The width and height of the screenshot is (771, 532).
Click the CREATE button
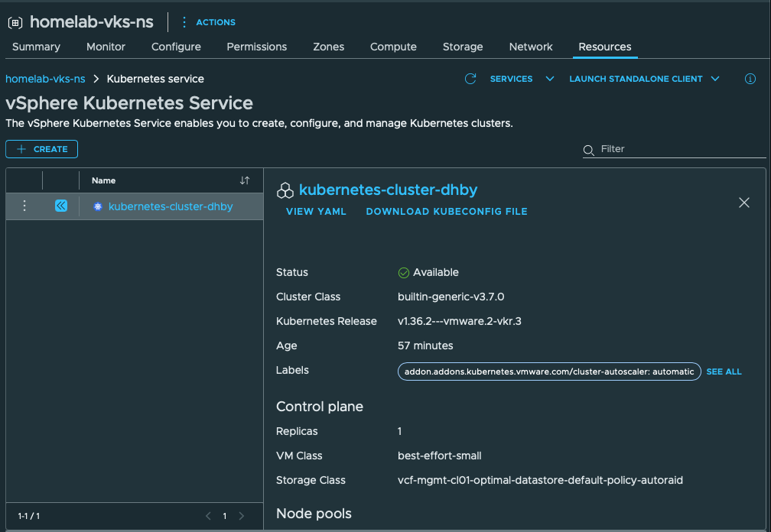[42, 149]
